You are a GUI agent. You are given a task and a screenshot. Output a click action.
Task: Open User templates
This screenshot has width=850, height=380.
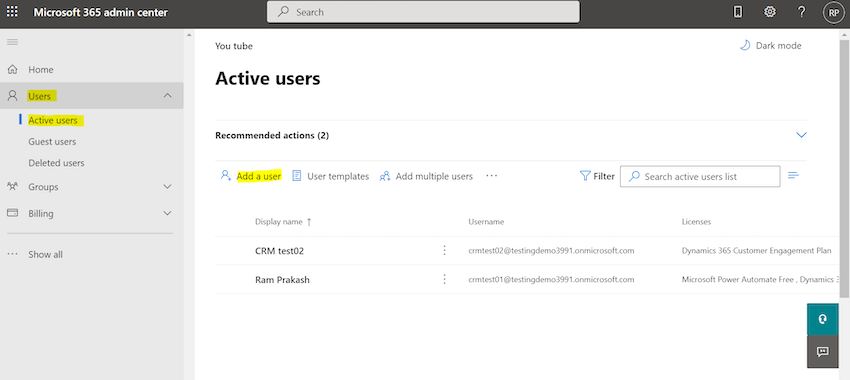tap(331, 176)
